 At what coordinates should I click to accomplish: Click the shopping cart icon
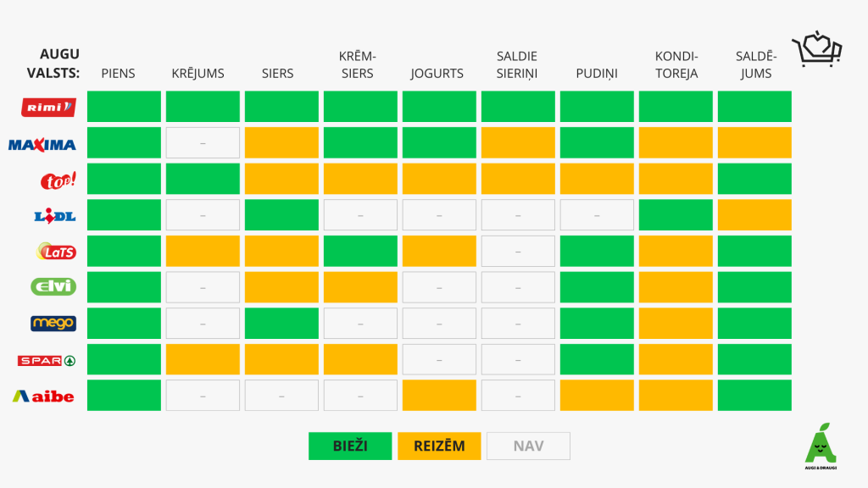coord(816,49)
